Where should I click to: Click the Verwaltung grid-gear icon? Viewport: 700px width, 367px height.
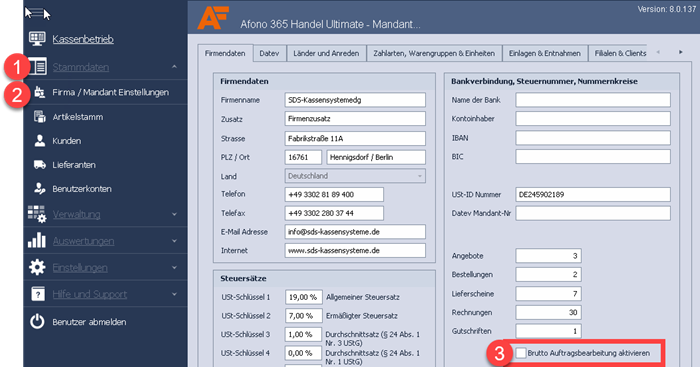pyautogui.click(x=37, y=214)
